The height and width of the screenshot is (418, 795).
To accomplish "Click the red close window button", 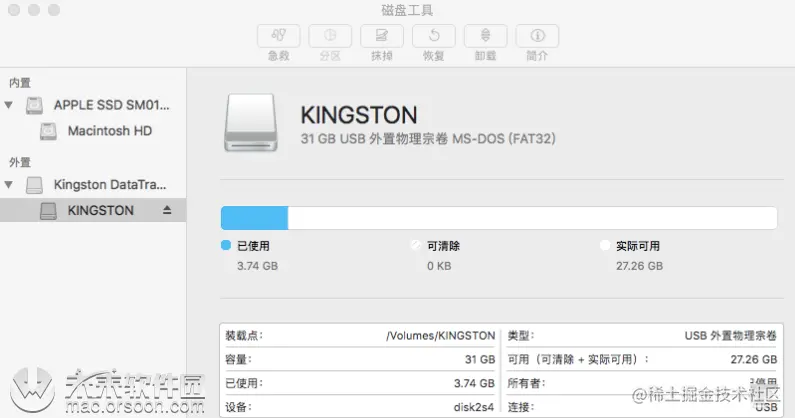I will point(14,10).
